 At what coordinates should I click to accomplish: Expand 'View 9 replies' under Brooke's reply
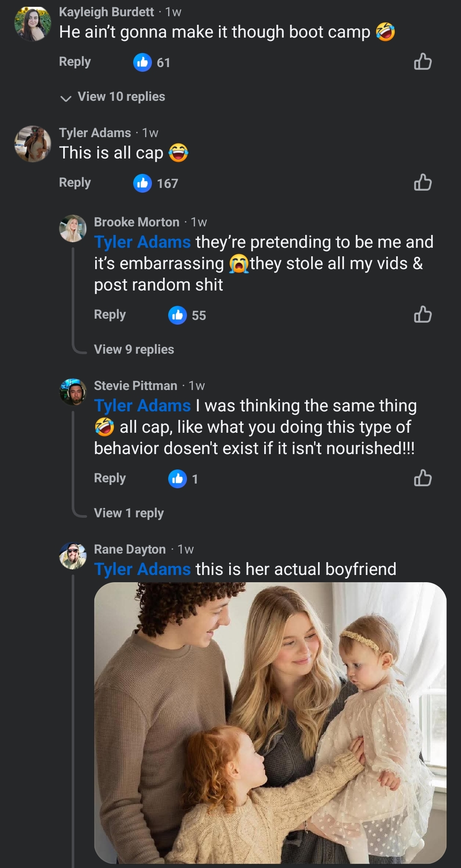134,349
